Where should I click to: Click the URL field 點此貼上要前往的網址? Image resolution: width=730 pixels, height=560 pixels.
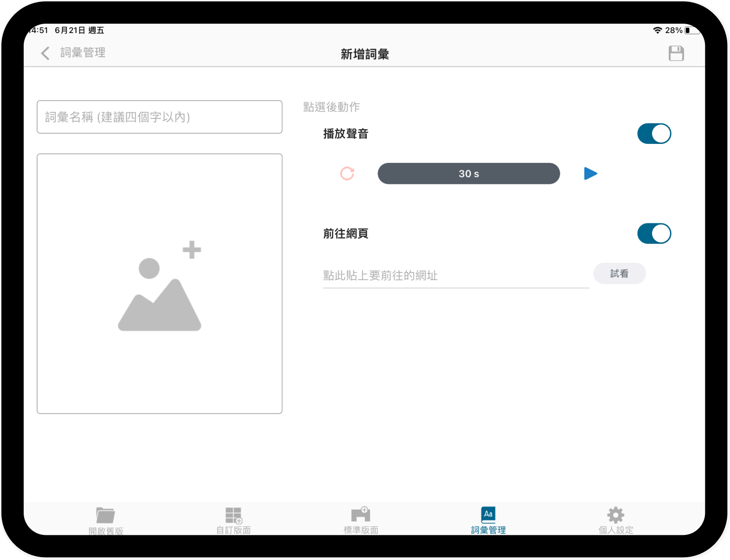456,276
